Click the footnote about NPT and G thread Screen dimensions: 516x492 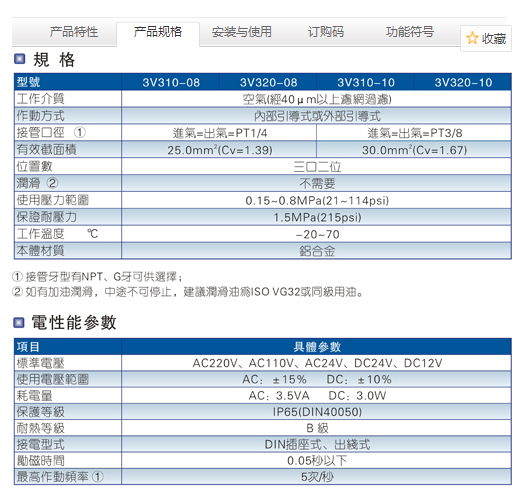(x=97, y=276)
